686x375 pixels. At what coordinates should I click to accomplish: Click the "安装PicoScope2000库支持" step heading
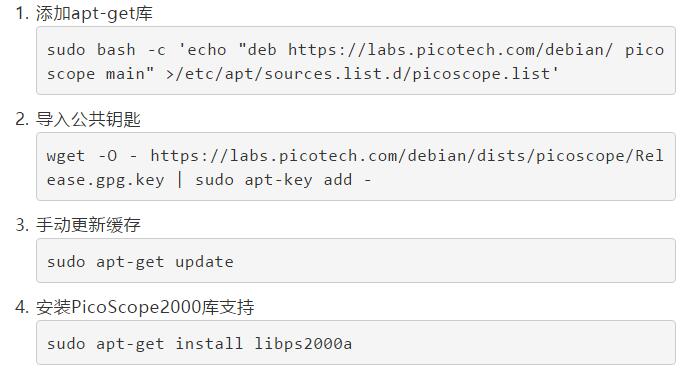click(145, 307)
